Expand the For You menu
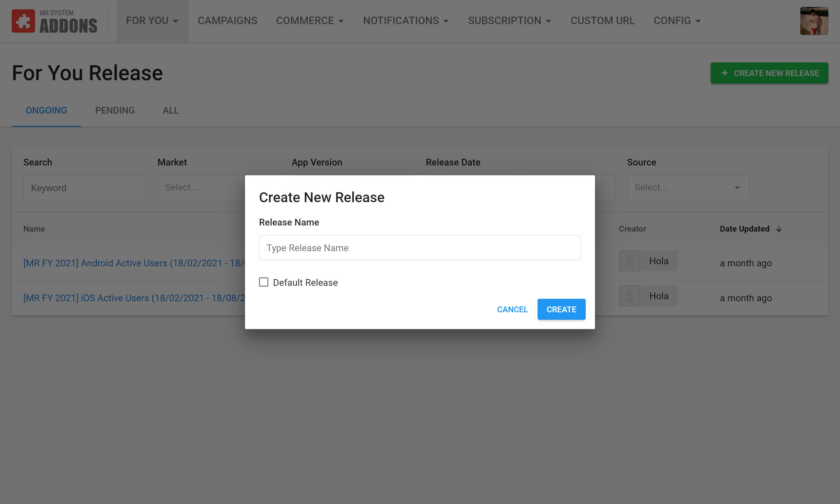The height and width of the screenshot is (504, 840). 152,21
